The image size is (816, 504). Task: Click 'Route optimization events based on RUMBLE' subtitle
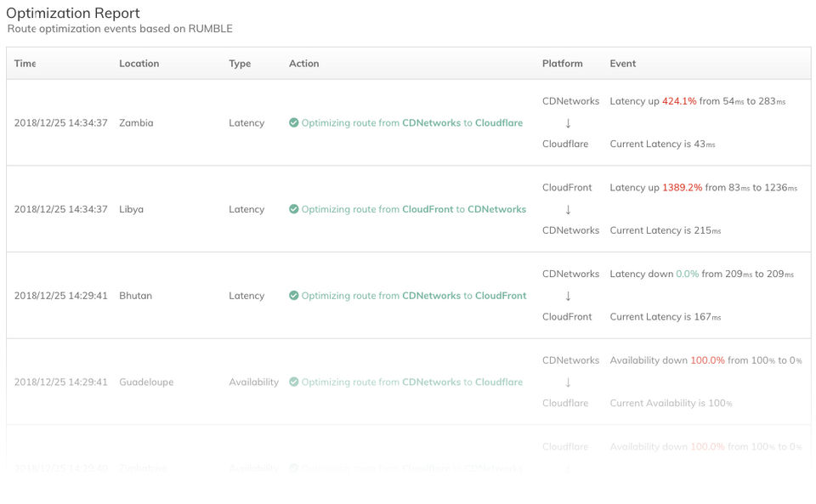point(120,29)
